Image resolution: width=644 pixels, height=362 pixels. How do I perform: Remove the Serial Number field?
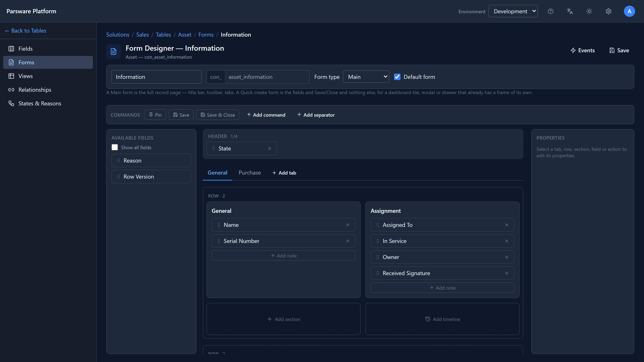click(348, 241)
